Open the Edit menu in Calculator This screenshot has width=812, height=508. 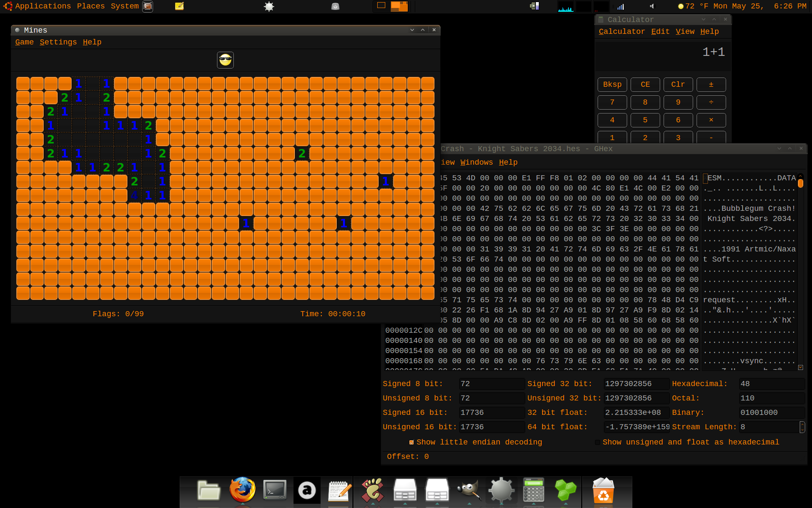pos(660,32)
